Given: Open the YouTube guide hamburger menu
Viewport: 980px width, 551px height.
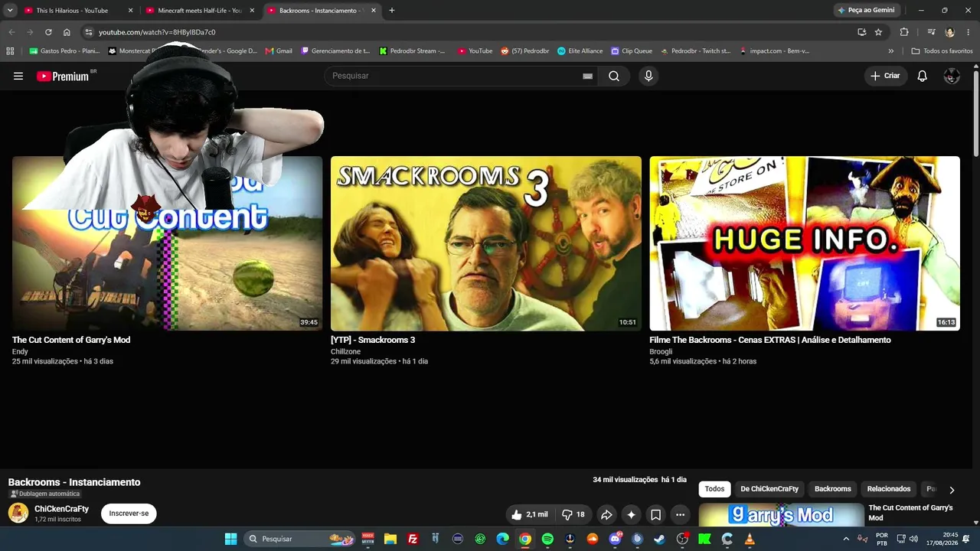Looking at the screenshot, I should pos(18,76).
